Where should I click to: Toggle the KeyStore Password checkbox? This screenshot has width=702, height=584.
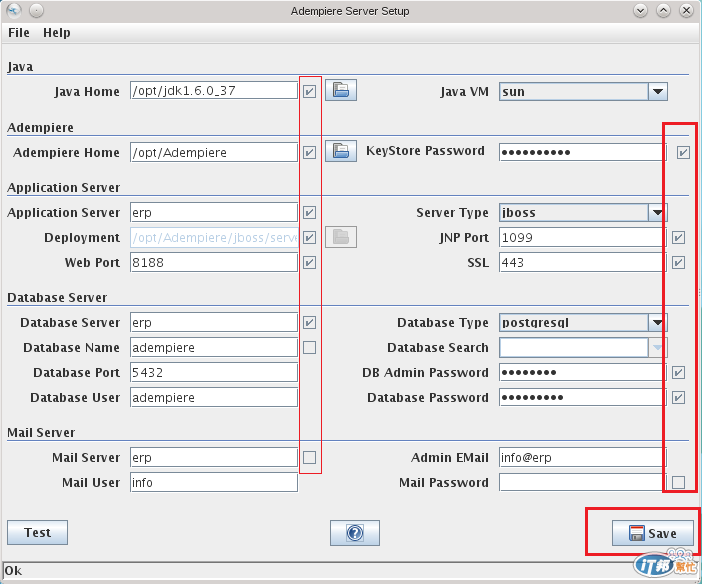(683, 152)
